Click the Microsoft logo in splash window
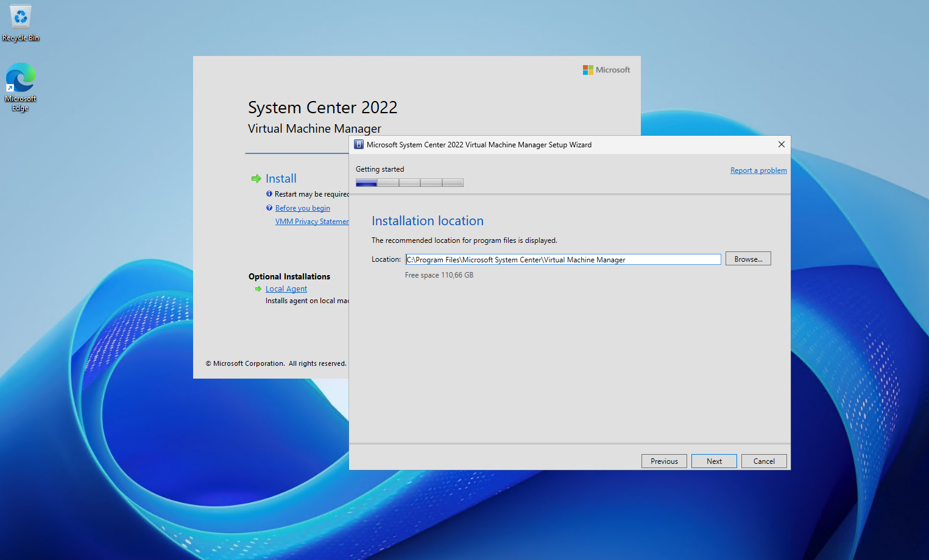 coord(606,70)
